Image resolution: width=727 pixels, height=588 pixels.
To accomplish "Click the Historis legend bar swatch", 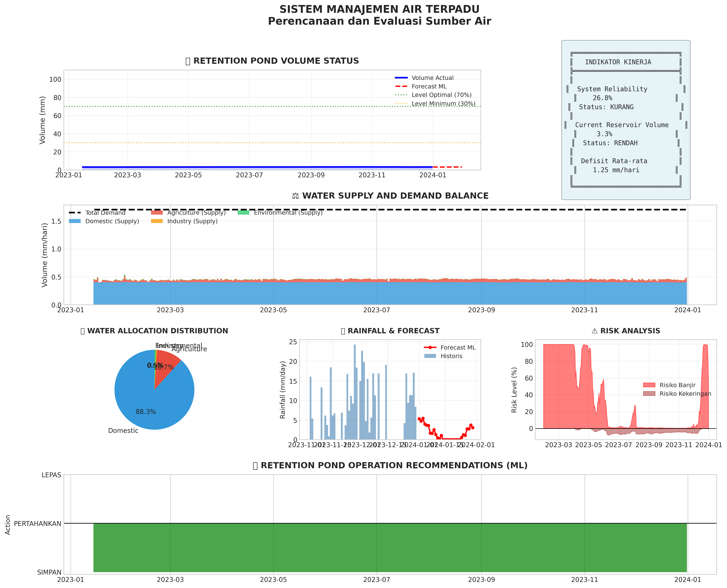I will pyautogui.click(x=430, y=356).
